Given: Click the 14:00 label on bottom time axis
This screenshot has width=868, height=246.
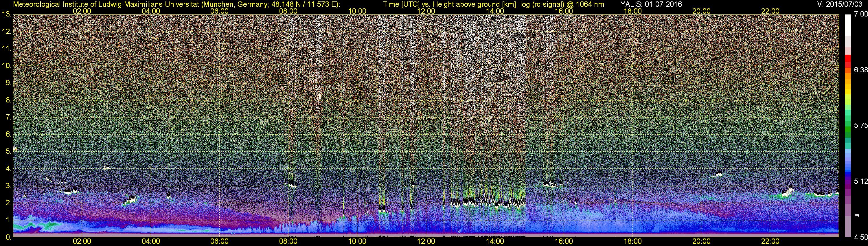Looking at the screenshot, I should pos(495,242).
